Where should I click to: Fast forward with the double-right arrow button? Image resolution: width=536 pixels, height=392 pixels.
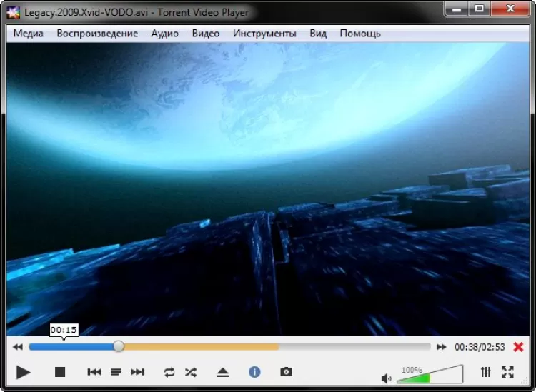[442, 347]
